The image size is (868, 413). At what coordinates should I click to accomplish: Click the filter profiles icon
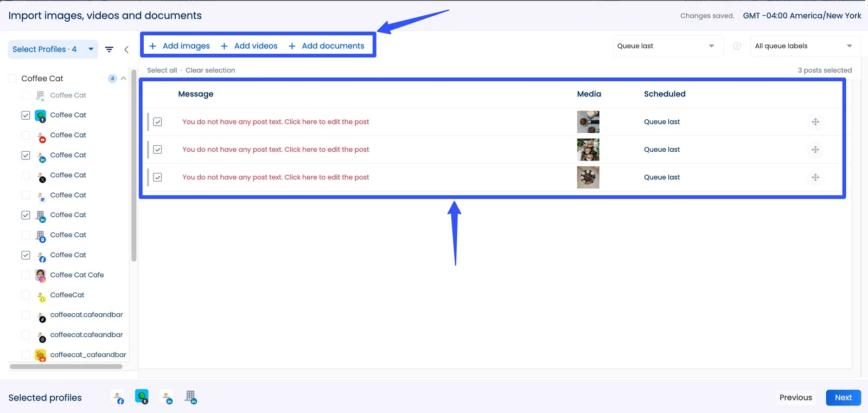(109, 49)
